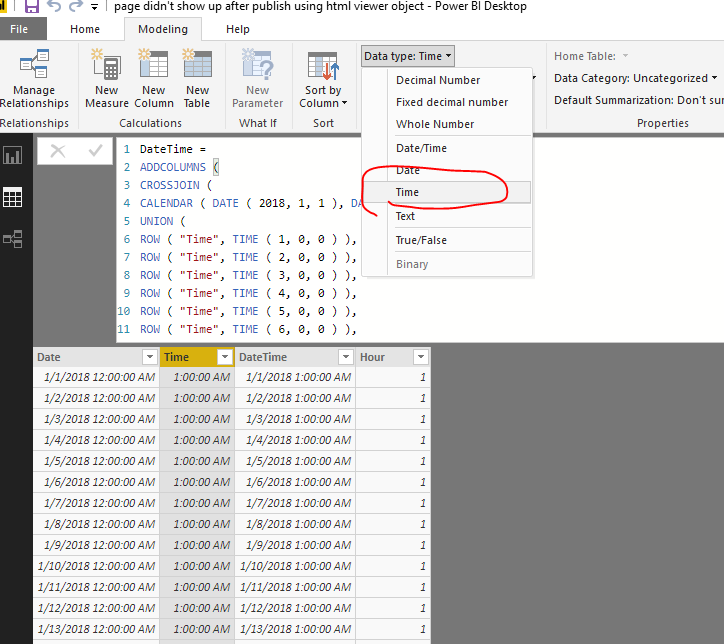Undo the last action
Viewport: 724px width, 644px height.
pyautogui.click(x=54, y=6)
